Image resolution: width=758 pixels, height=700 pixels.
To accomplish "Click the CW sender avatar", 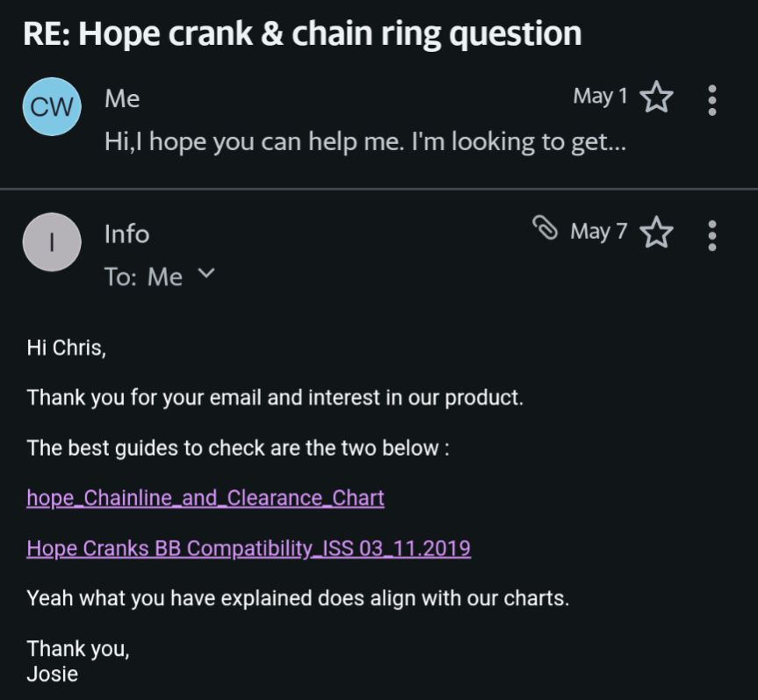I will [52, 106].
